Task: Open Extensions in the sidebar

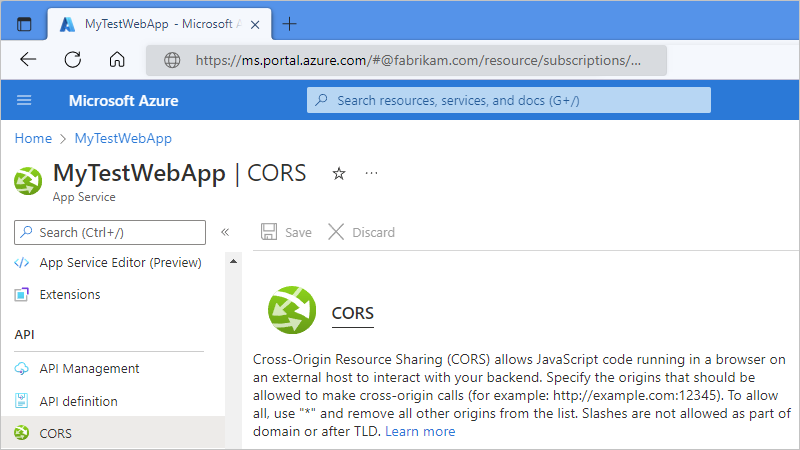Action: click(x=70, y=295)
